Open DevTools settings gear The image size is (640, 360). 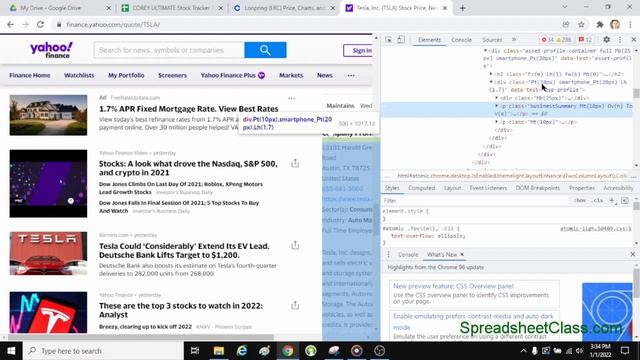pyautogui.click(x=607, y=40)
